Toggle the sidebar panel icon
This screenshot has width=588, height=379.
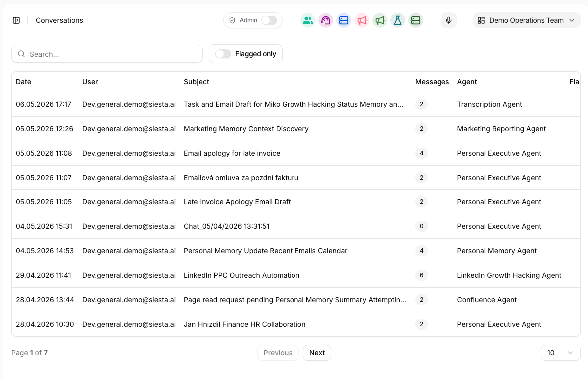(x=16, y=20)
